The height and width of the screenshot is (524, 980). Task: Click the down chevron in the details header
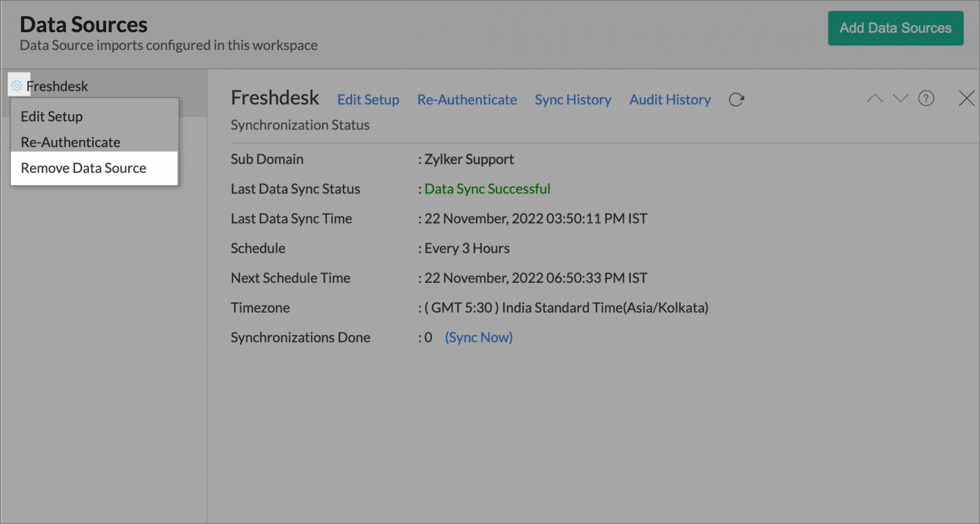click(x=900, y=98)
